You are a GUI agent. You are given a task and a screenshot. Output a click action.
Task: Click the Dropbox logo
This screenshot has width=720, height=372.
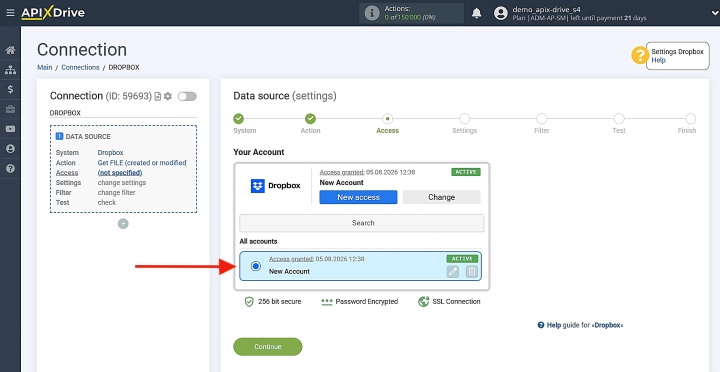coord(276,186)
